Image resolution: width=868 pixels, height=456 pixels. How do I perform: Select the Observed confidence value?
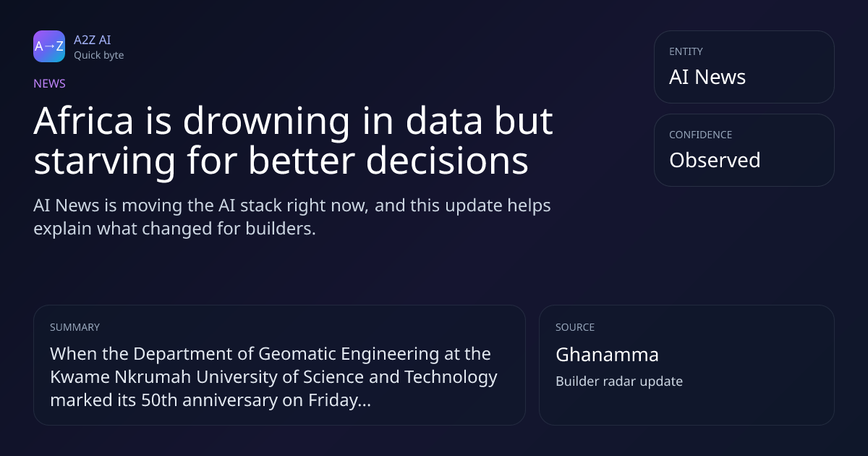(x=715, y=160)
